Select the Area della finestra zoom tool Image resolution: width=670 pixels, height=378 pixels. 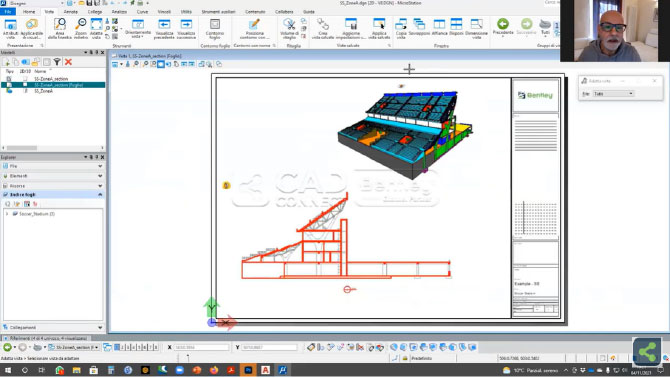point(60,29)
